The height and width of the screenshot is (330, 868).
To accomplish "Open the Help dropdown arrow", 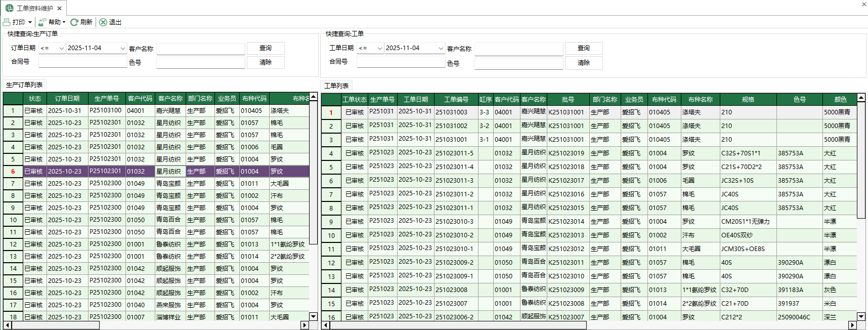I will (64, 22).
